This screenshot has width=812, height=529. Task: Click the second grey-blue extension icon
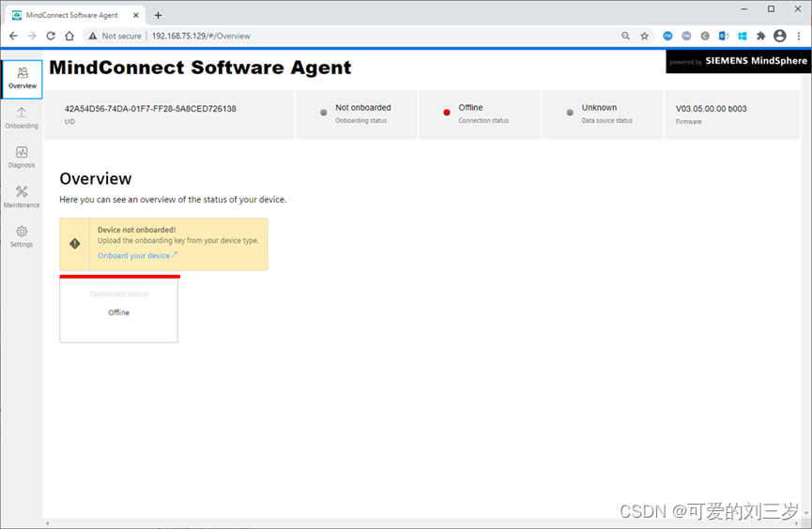click(686, 36)
